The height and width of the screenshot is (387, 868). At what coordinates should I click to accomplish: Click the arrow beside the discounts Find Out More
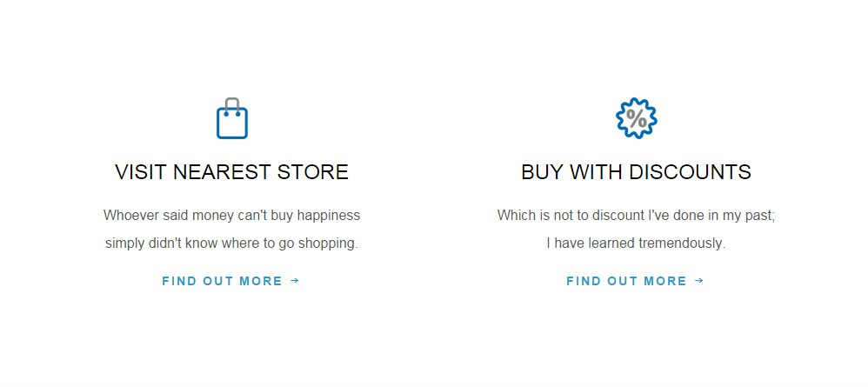click(699, 281)
